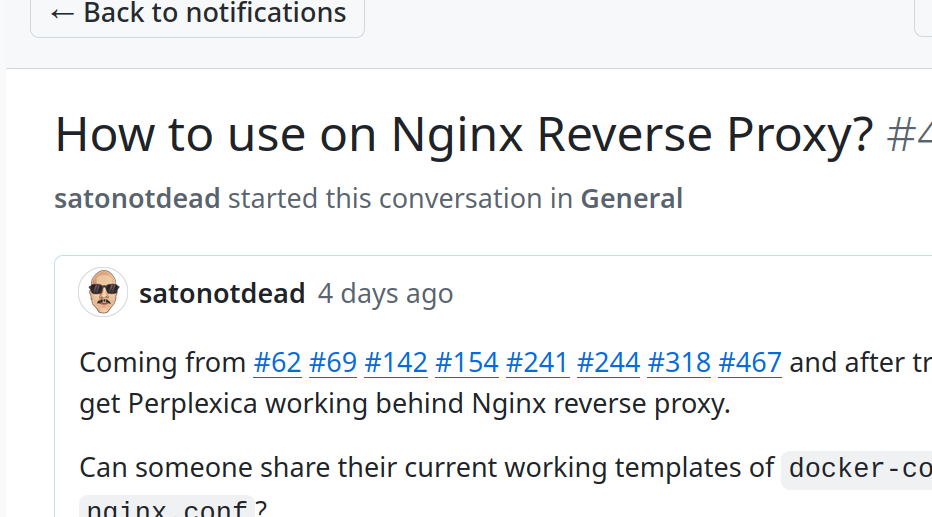Click the 'get Perplexica working behind Nginx' line
This screenshot has width=932, height=517.
pos(405,406)
